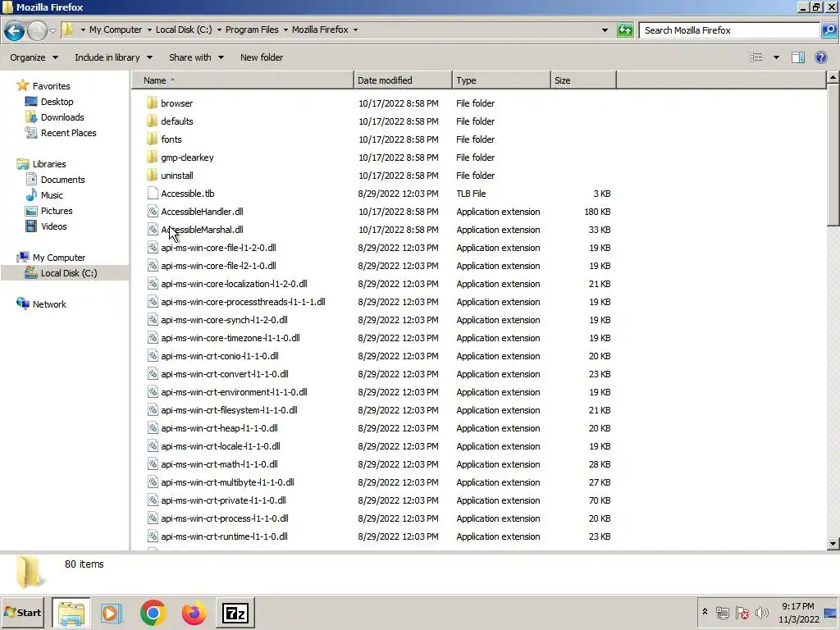The height and width of the screenshot is (630, 840).
Task: Select Pictures library in navigation pane
Action: (x=57, y=211)
